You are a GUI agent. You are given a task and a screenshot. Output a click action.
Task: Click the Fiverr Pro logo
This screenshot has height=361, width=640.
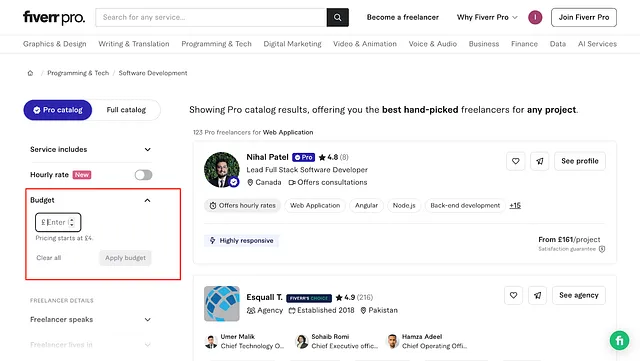pos(54,18)
